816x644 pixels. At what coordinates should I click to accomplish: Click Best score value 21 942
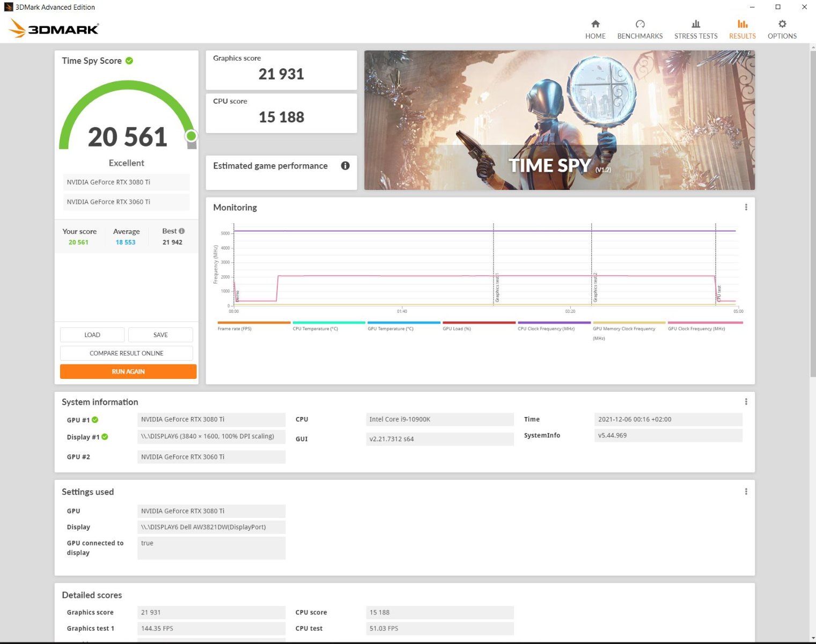coord(172,242)
